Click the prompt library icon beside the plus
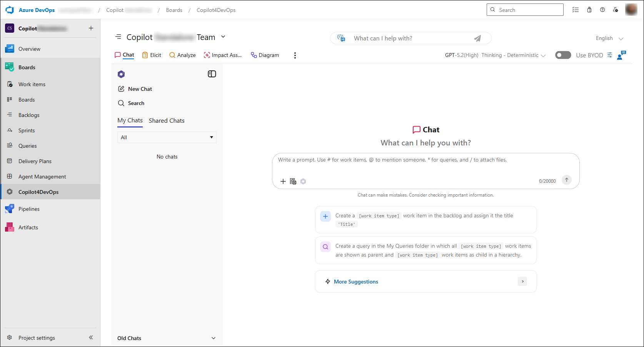The width and height of the screenshot is (644, 347). [293, 181]
